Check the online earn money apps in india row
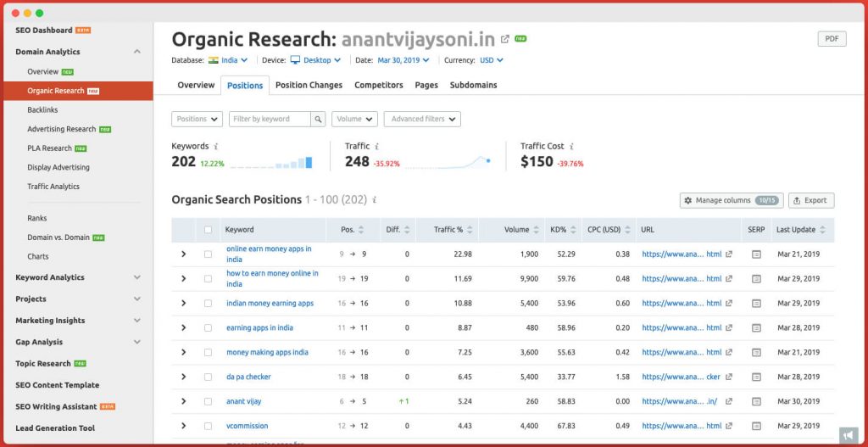Image resolution: width=868 pixels, height=447 pixels. 209,254
